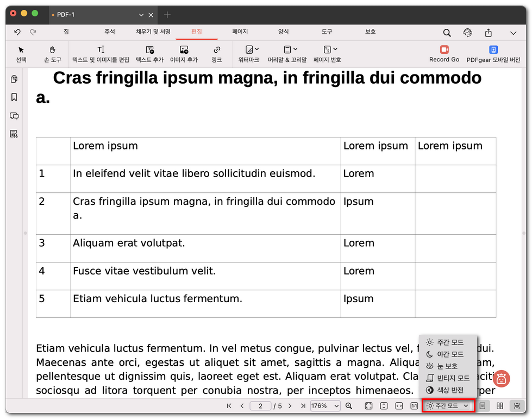Click the page number input field
This screenshot has height=419, width=532.
pos(260,406)
